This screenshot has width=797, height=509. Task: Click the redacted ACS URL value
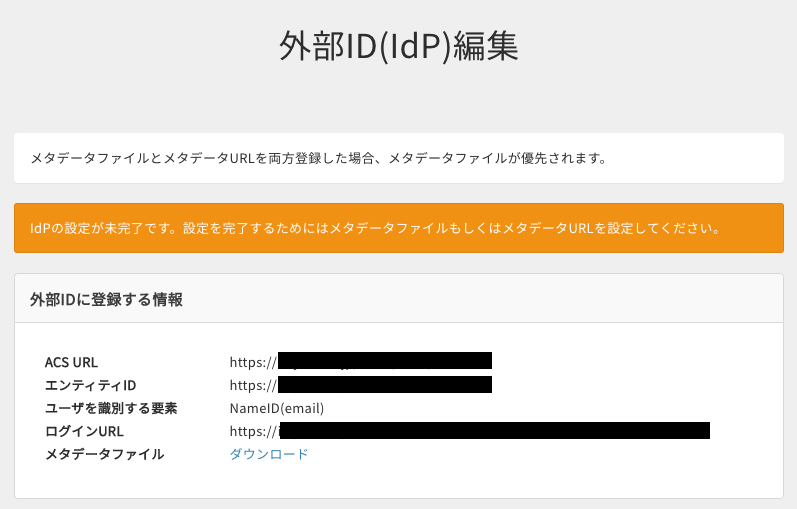pyautogui.click(x=385, y=361)
